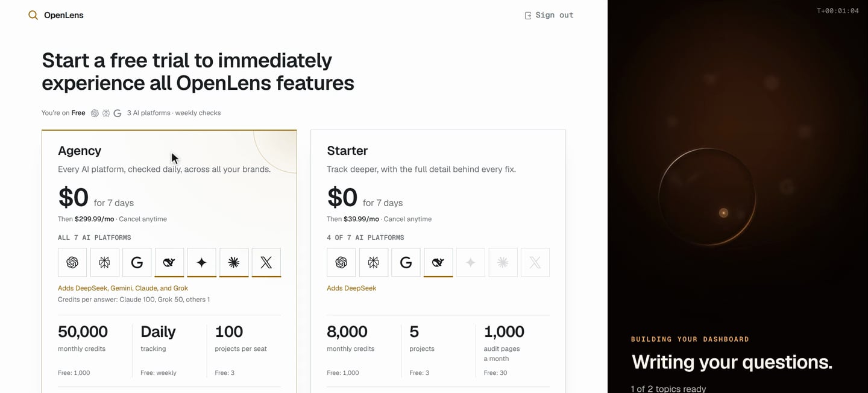Select the Perplexity platform tile in Agency card

[x=104, y=262]
